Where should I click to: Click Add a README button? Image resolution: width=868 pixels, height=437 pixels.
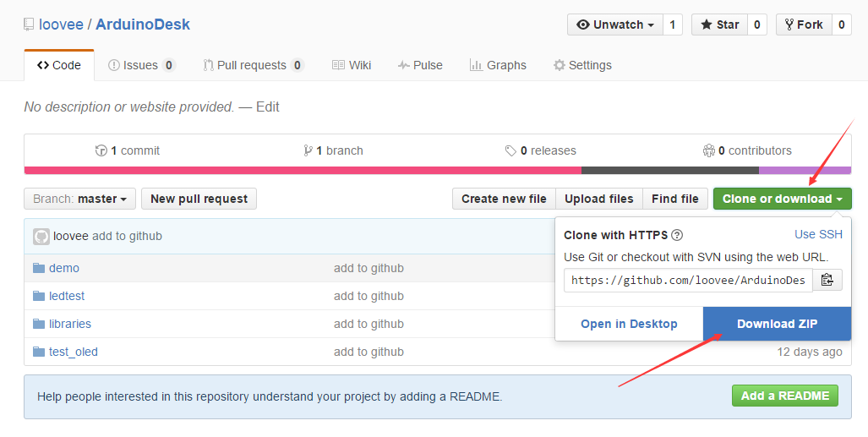pos(785,396)
